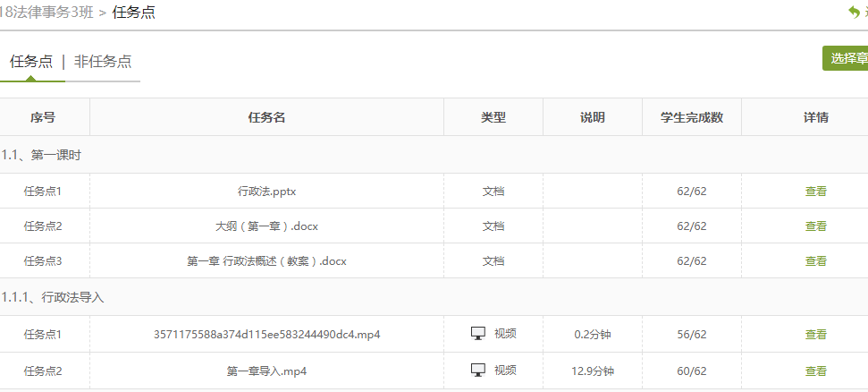This screenshot has height=392, width=868.
Task: Click the 行政法.pptx task name
Action: point(266,191)
